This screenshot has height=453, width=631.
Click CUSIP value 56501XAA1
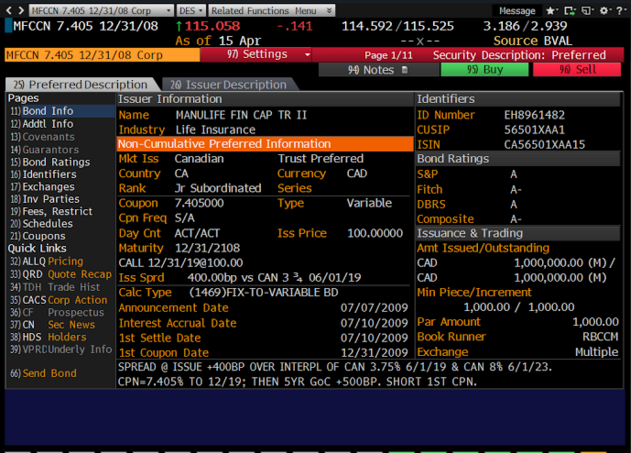tap(534, 130)
